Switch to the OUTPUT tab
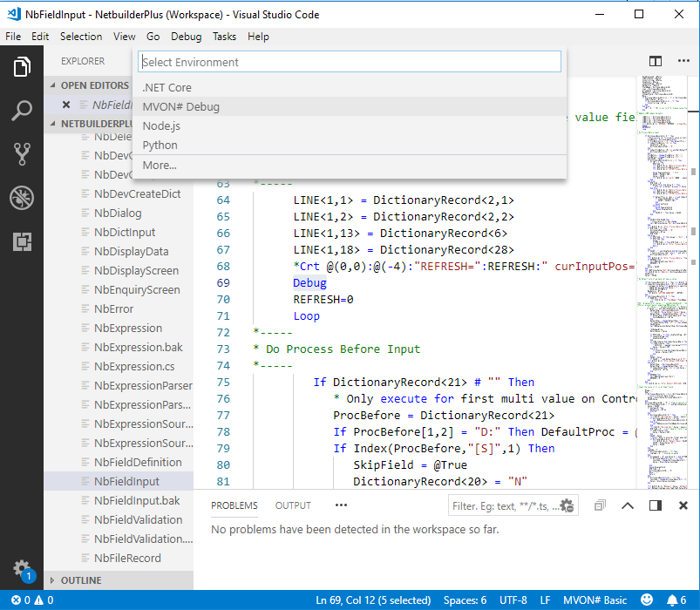Viewport: 700px width, 610px height. (x=293, y=505)
